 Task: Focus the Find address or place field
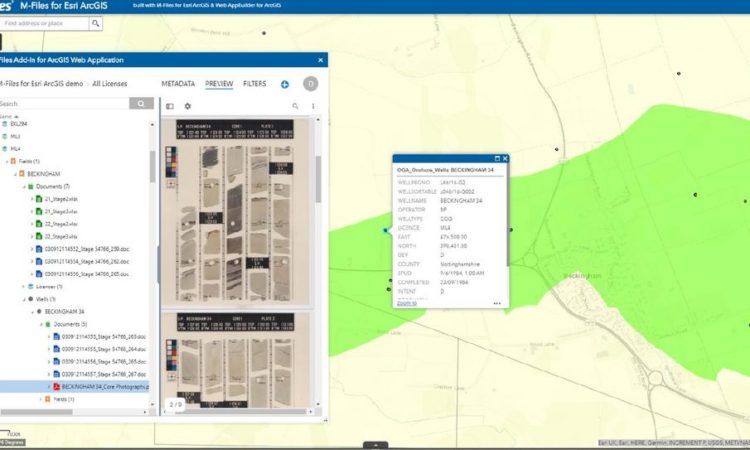(44, 23)
